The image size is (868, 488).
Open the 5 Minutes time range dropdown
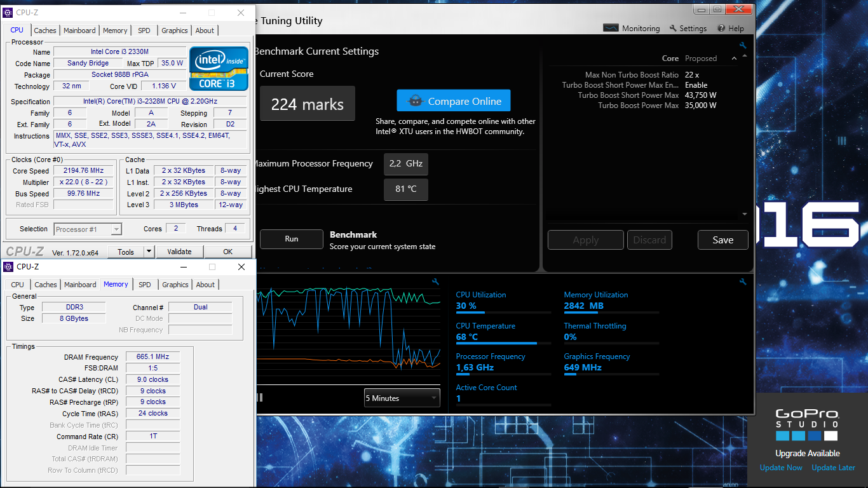point(402,398)
